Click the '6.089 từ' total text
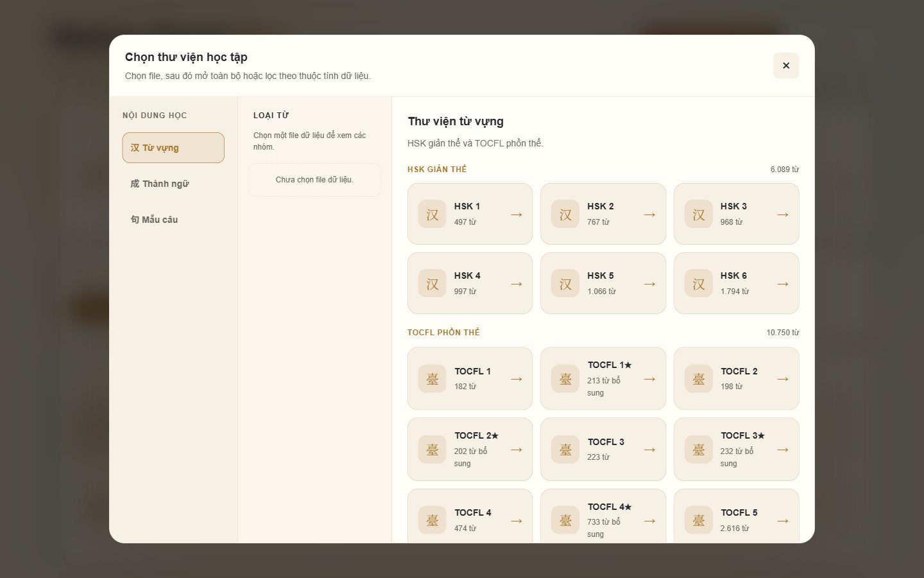924x578 pixels. (785, 170)
